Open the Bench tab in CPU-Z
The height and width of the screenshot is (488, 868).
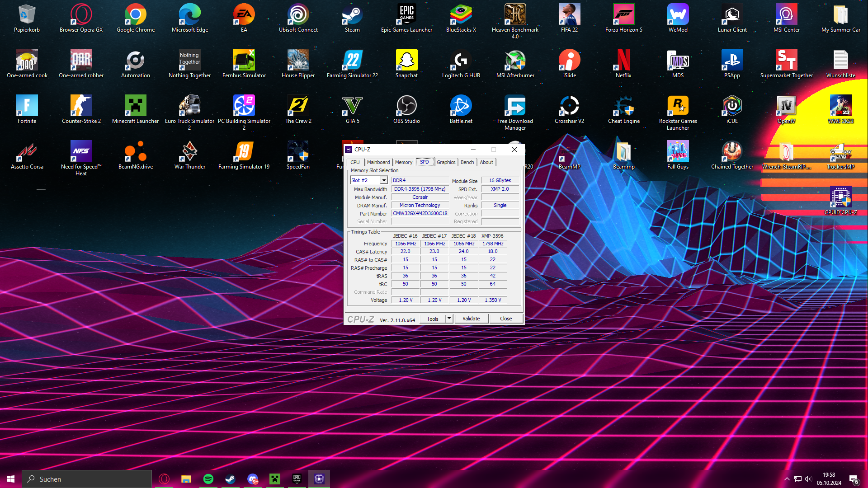[467, 162]
